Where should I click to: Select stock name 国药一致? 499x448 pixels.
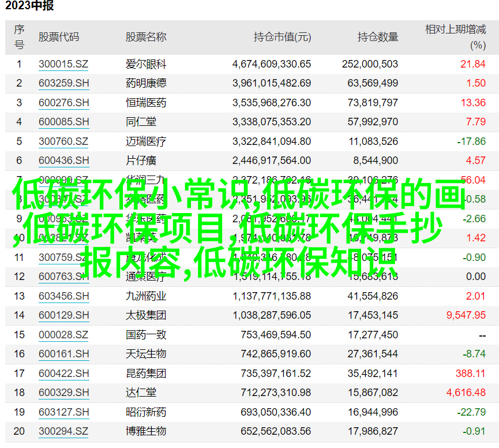click(146, 335)
